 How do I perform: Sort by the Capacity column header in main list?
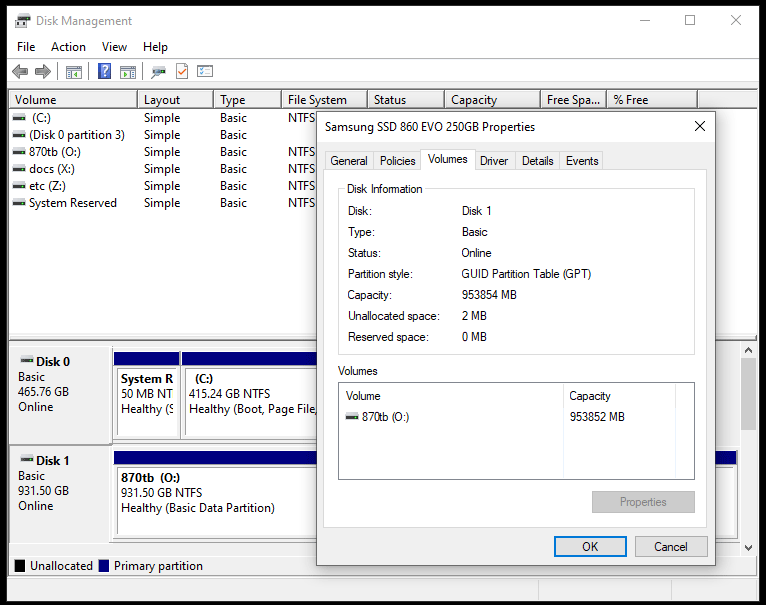pos(492,100)
